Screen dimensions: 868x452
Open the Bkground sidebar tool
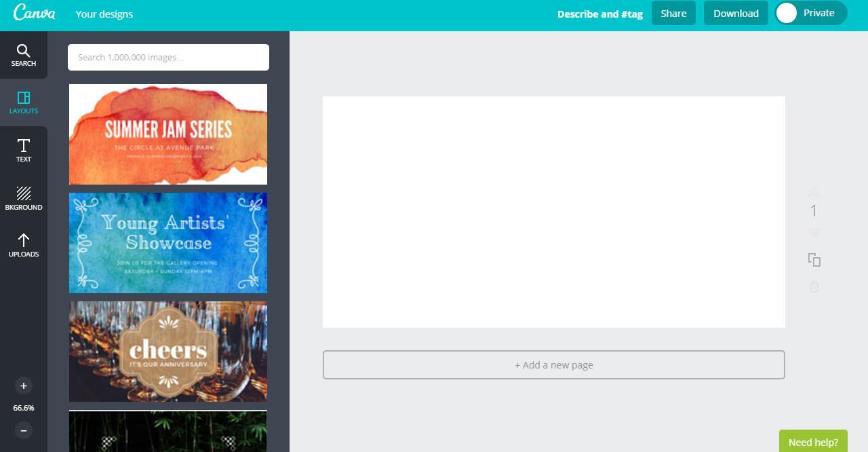pyautogui.click(x=24, y=198)
